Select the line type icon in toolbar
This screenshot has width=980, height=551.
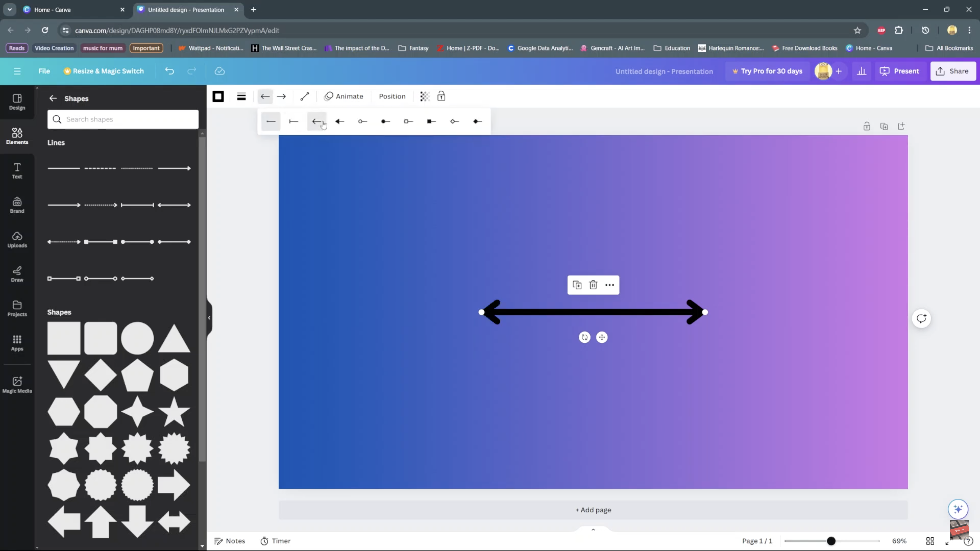[x=304, y=97]
